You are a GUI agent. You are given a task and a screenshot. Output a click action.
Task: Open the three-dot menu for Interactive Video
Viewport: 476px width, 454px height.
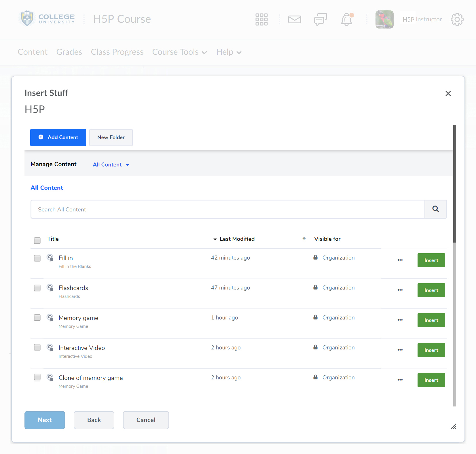coord(400,350)
